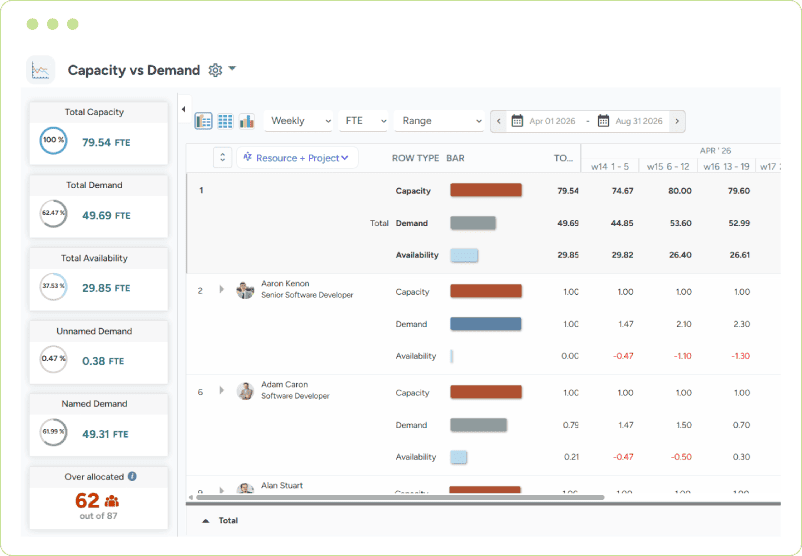Open the start date calendar icon
The height and width of the screenshot is (556, 802).
(x=517, y=121)
